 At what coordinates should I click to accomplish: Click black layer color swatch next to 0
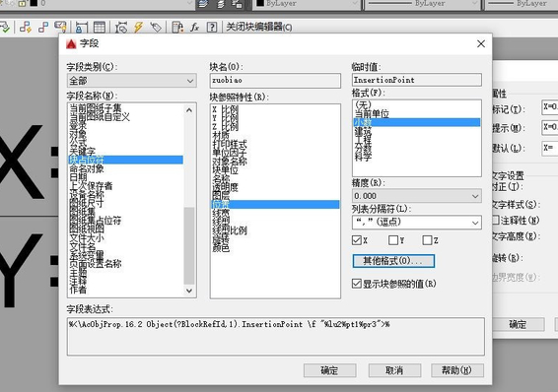click(34, 4)
